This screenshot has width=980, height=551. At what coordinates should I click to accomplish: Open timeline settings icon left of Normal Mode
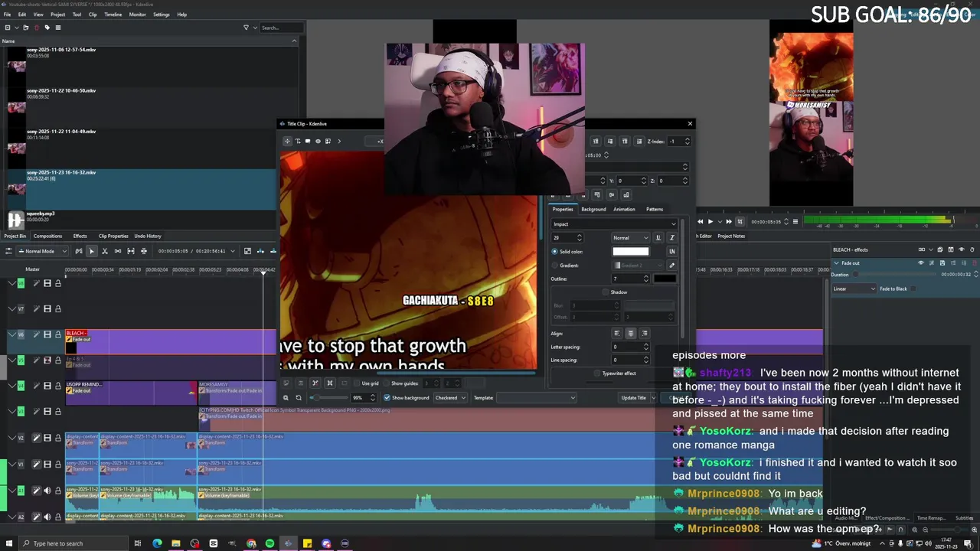point(8,251)
